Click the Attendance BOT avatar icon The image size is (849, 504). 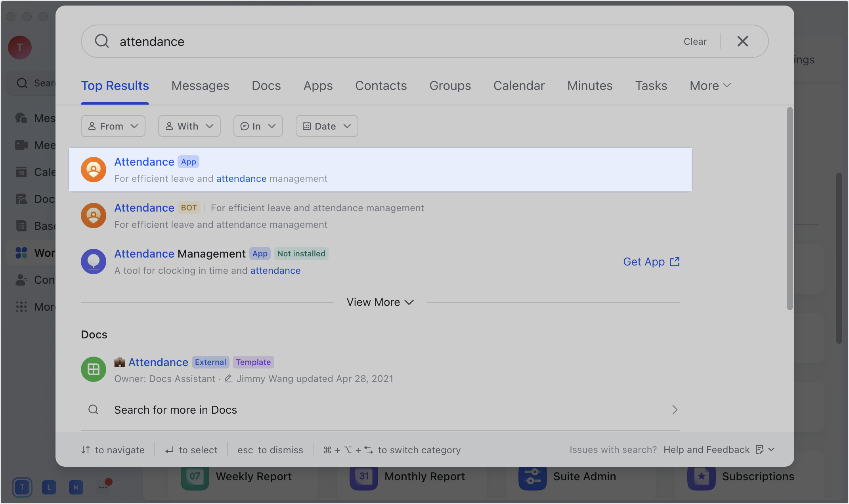94,216
